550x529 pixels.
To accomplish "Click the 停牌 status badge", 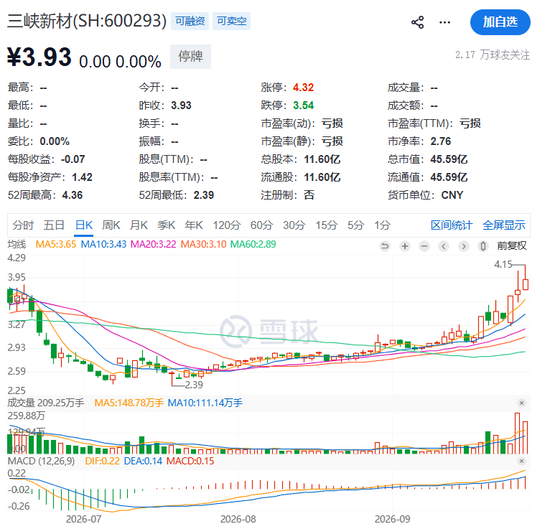I will [x=190, y=56].
